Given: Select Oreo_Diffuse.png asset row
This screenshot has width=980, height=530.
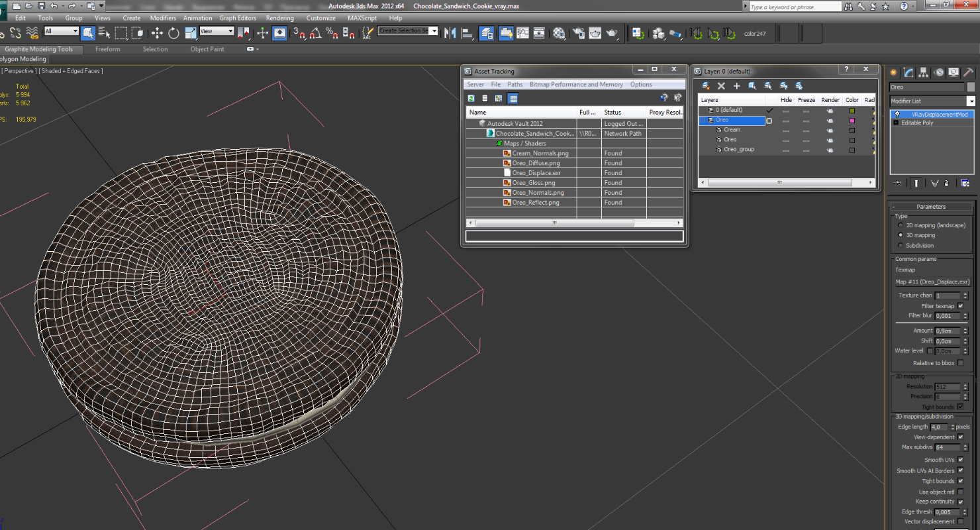Looking at the screenshot, I should click(575, 163).
